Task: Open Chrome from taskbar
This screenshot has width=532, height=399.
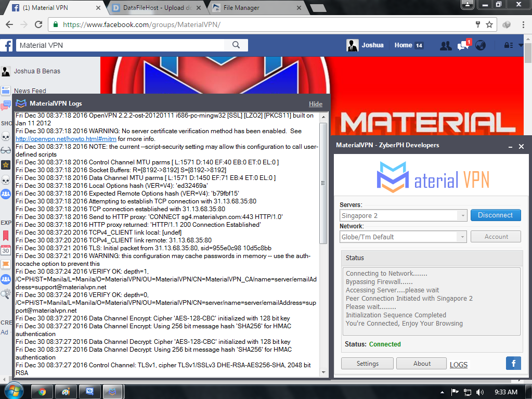Action: pyautogui.click(x=42, y=392)
